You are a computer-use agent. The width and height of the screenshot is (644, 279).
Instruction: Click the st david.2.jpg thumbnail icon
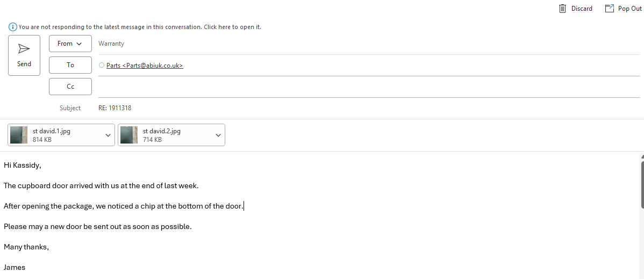128,135
